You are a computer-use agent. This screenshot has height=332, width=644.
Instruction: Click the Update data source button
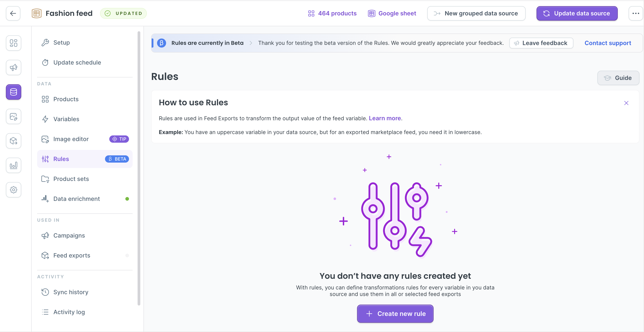[577, 13]
